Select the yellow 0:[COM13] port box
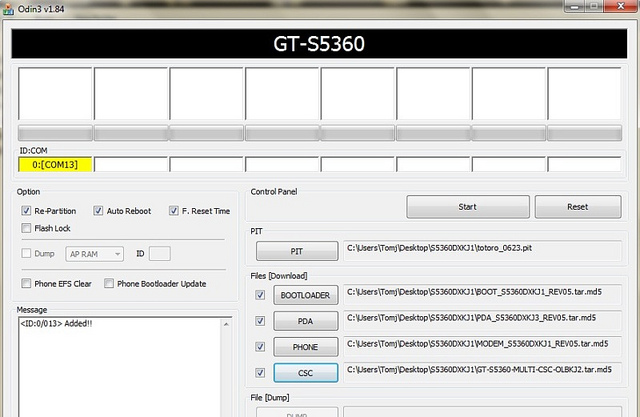The height and width of the screenshot is (417, 640). point(55,164)
